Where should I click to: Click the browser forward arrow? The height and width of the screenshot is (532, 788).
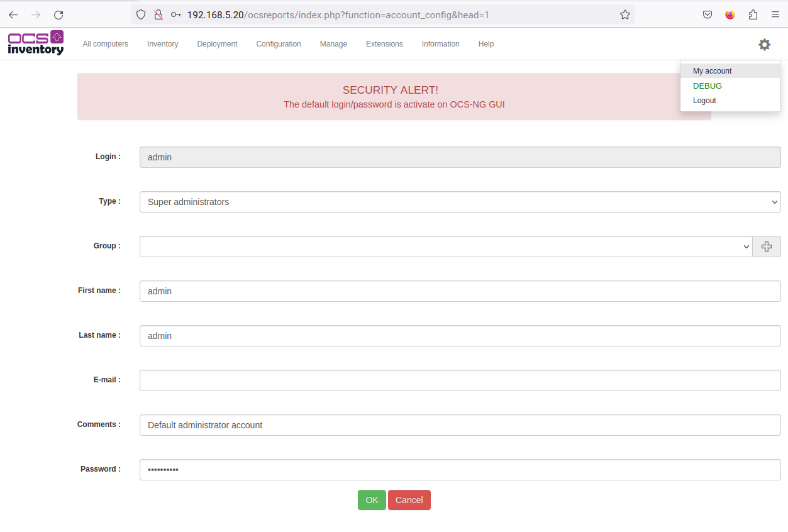[x=36, y=14]
